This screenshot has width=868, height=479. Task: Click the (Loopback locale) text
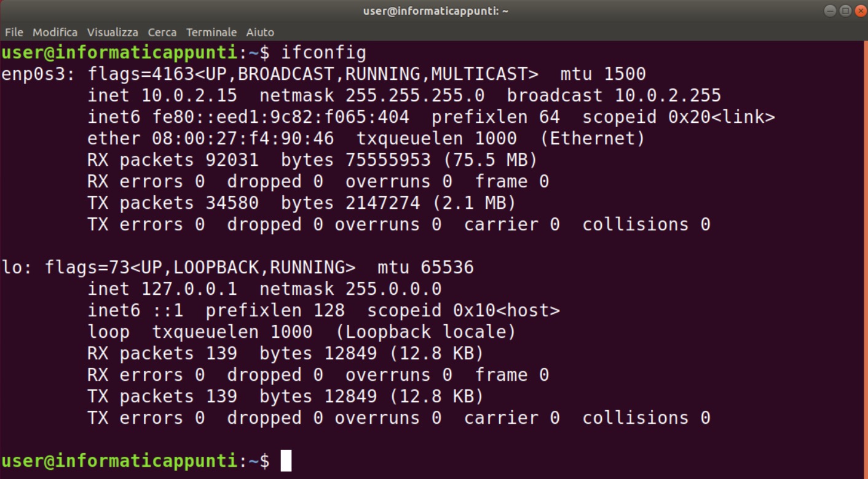coord(425,332)
